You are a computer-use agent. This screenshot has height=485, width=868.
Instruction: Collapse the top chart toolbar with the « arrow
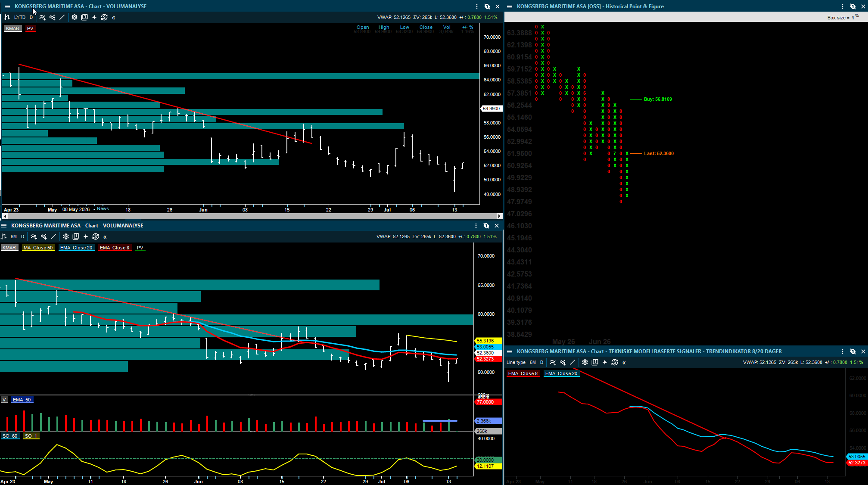click(114, 18)
